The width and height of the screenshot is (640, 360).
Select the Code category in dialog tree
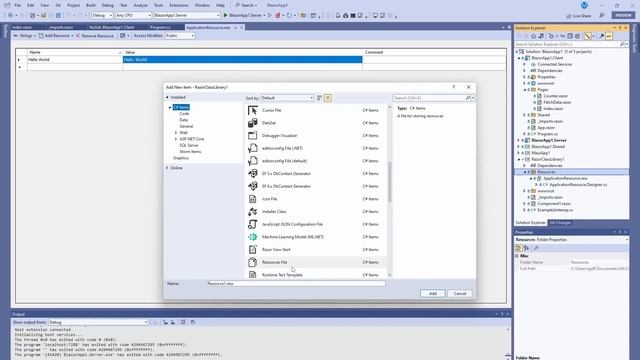click(x=184, y=113)
